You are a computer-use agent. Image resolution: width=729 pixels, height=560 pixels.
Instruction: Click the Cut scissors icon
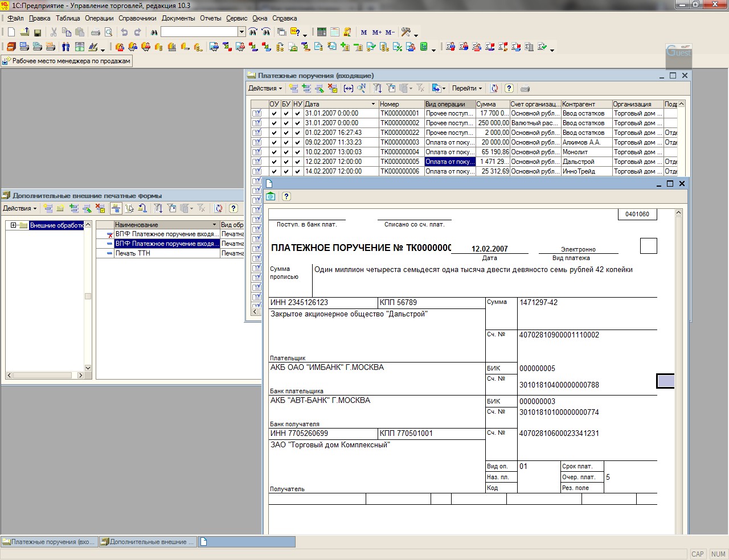point(54,32)
